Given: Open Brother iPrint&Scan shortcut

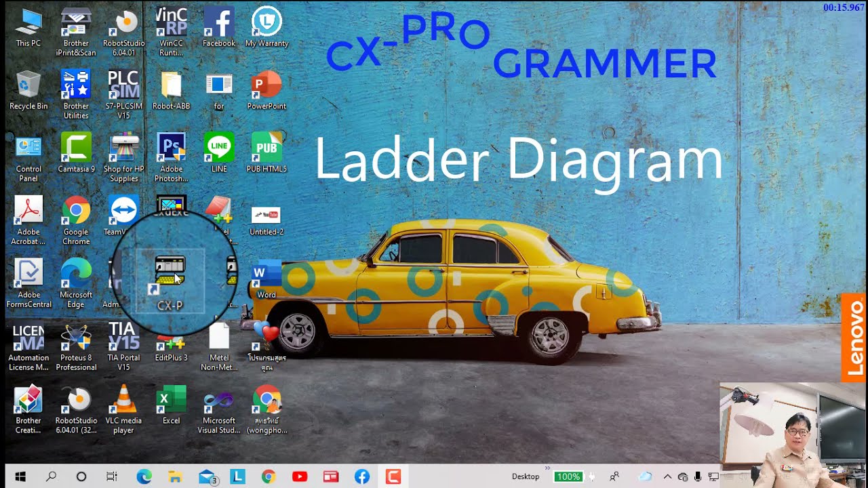Looking at the screenshot, I should pyautogui.click(x=76, y=32).
